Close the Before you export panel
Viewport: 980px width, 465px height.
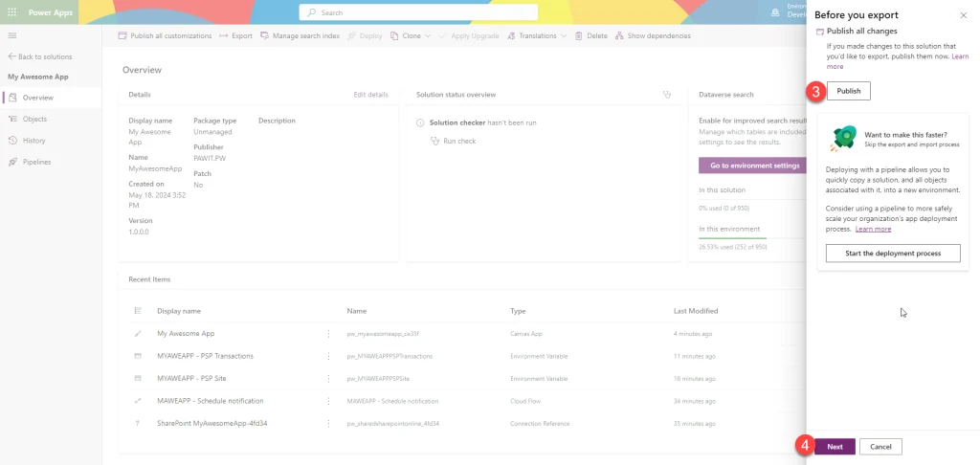(x=963, y=15)
